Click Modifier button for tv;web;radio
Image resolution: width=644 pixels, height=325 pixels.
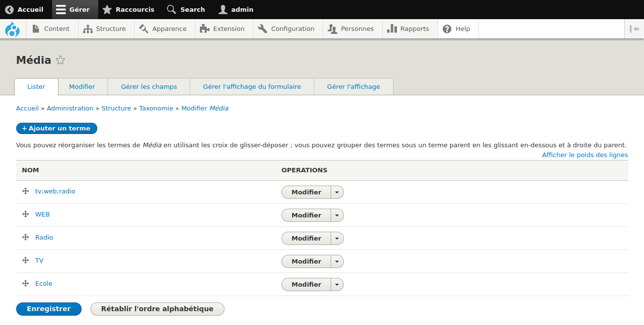coord(306,192)
